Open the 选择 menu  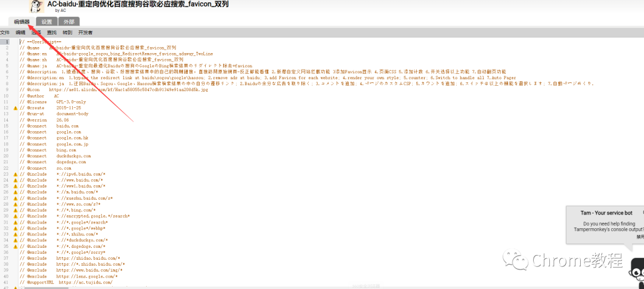[36, 32]
